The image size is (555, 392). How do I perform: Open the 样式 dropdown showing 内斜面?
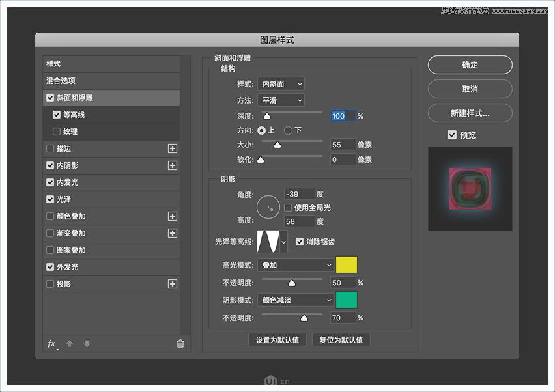coord(280,83)
